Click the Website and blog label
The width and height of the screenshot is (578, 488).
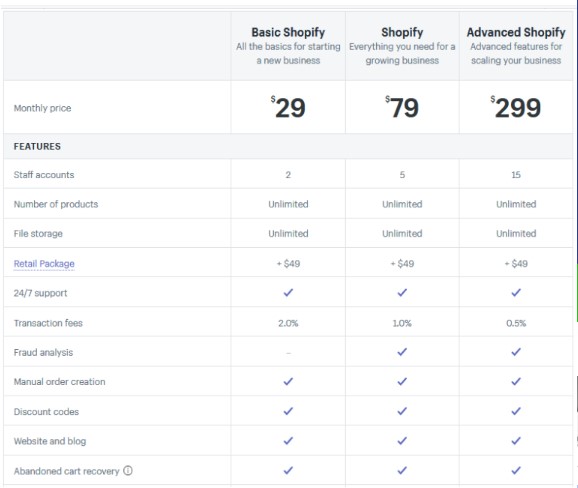click(x=50, y=441)
